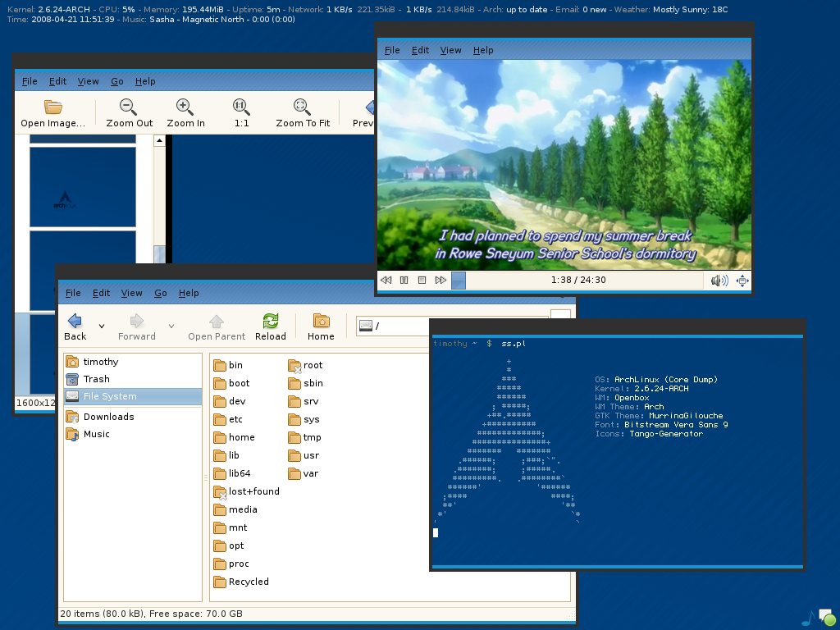The height and width of the screenshot is (630, 840).
Task: Select timothy in file manager sidebar
Action: 133,362
